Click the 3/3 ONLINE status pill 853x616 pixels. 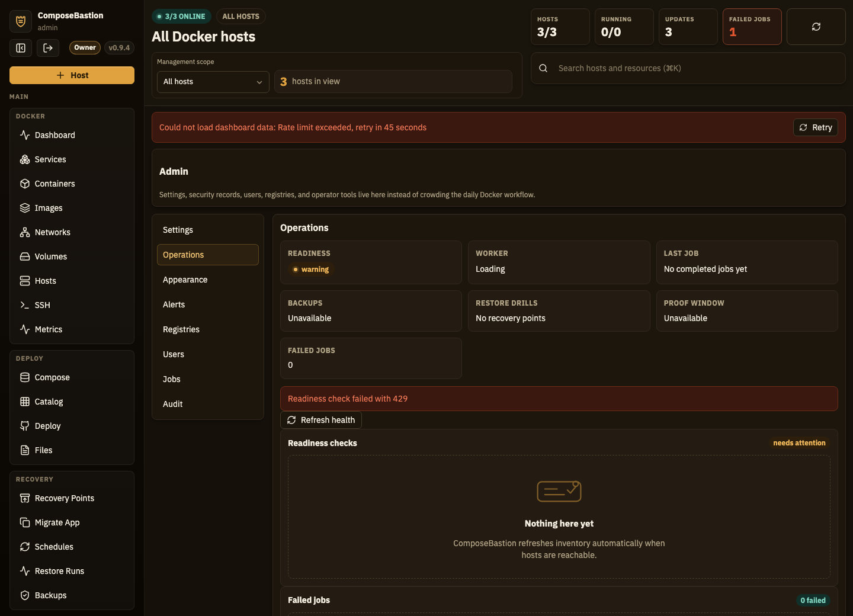[181, 17]
